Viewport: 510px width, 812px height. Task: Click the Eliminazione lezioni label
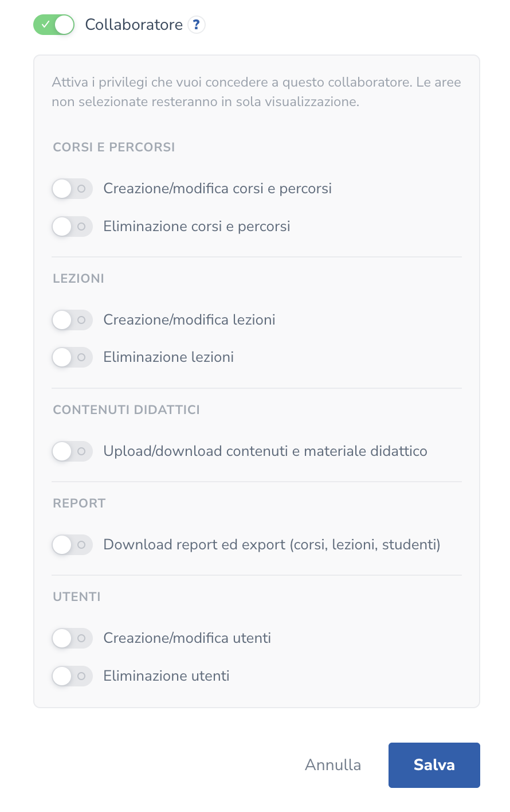coord(168,357)
